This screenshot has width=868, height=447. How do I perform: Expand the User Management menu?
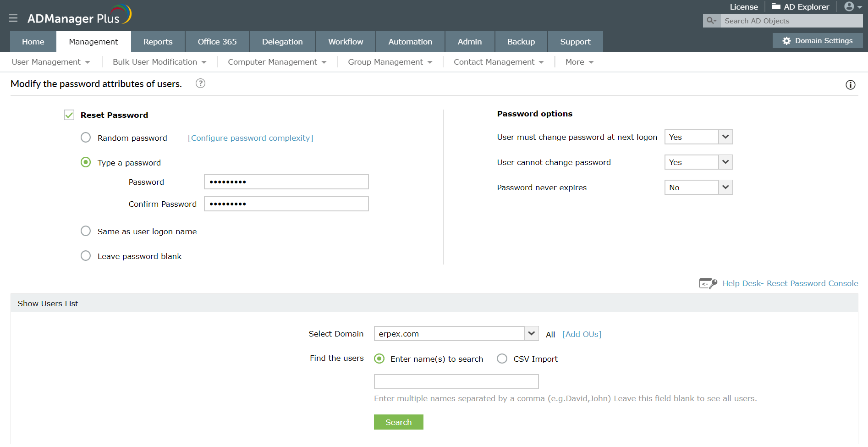(51, 62)
